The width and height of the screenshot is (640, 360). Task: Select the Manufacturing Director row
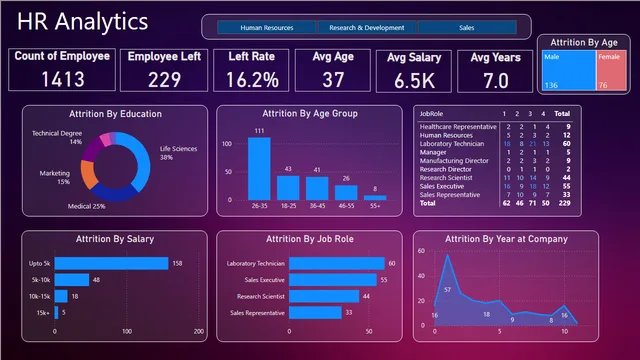tap(495, 161)
